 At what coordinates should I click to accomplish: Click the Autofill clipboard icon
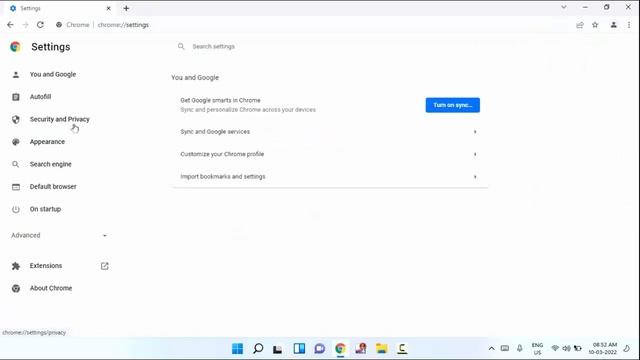(16, 97)
